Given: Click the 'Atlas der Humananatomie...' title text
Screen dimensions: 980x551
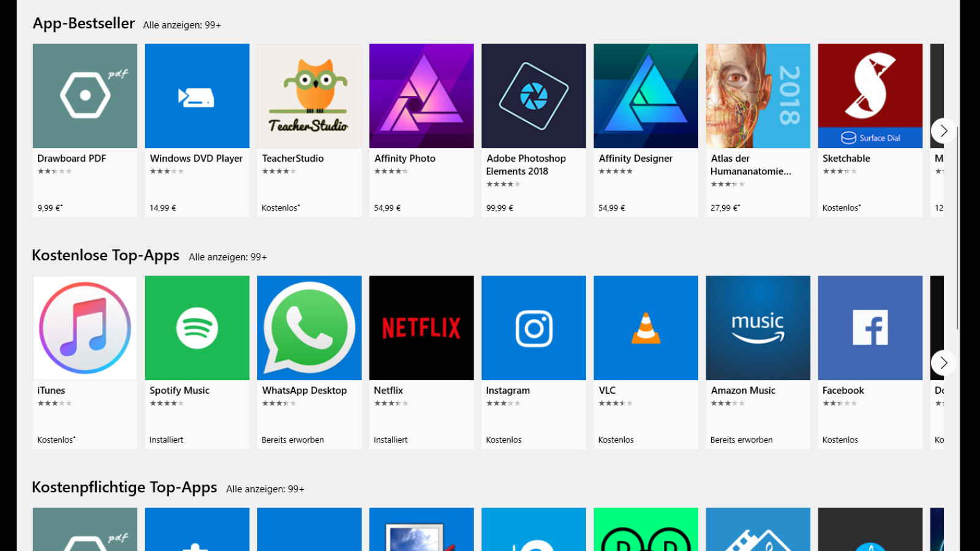Looking at the screenshot, I should tap(751, 165).
